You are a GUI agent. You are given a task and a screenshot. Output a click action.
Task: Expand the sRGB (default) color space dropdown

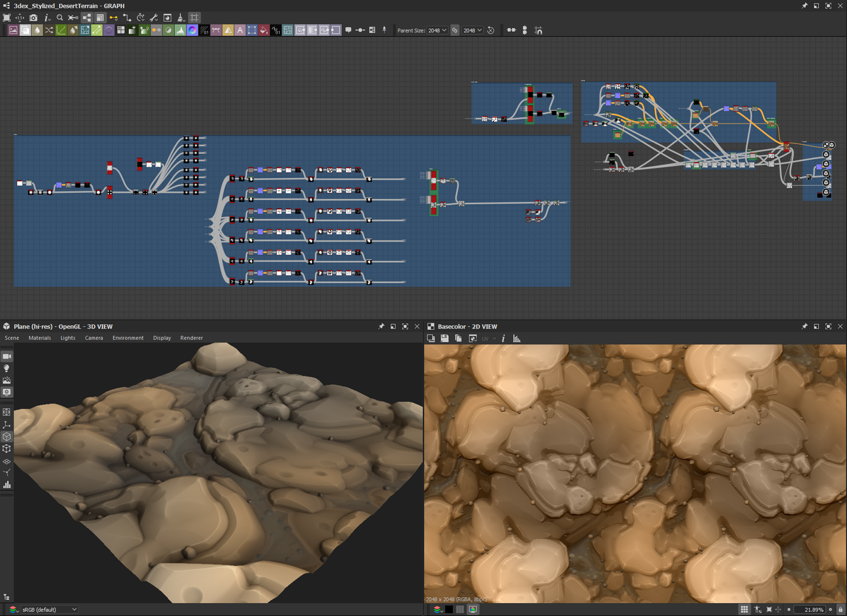point(49,610)
